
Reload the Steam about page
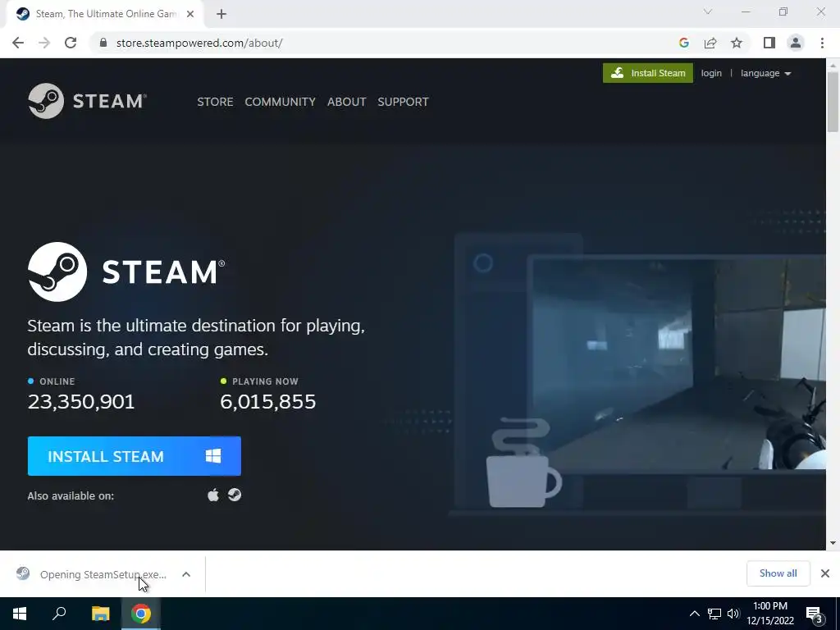pyautogui.click(x=71, y=43)
